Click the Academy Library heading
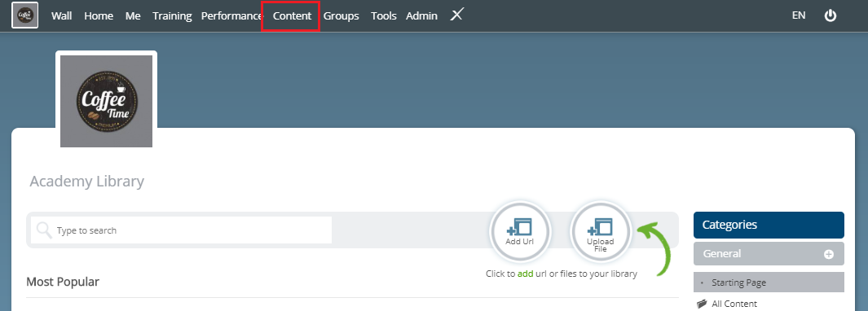Image resolution: width=868 pixels, height=311 pixels. tap(87, 182)
